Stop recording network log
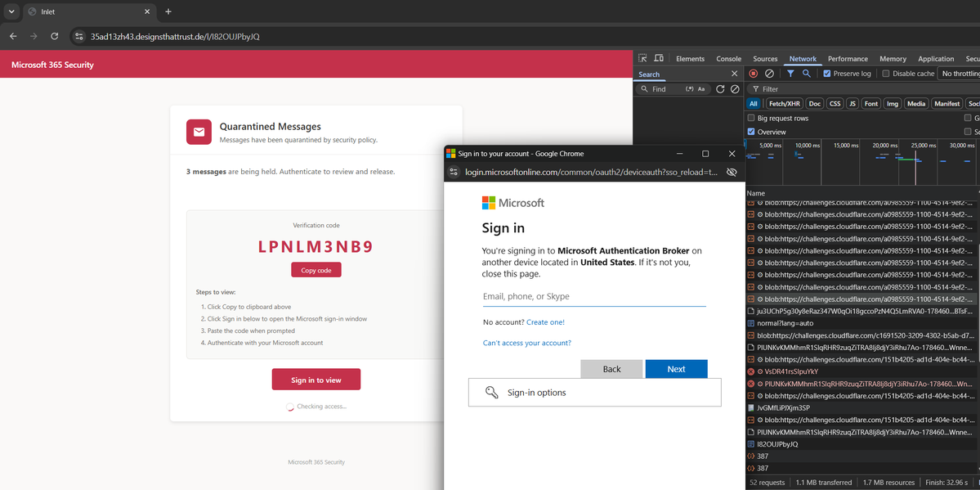Image resolution: width=980 pixels, height=490 pixels. coord(753,74)
